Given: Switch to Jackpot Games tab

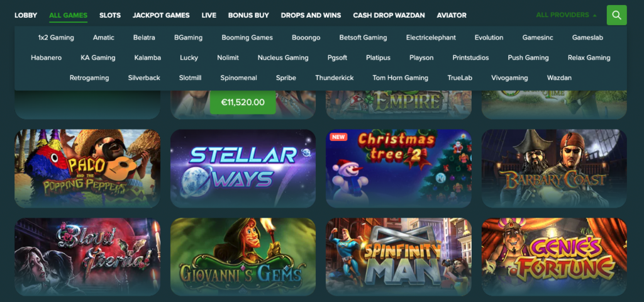Looking at the screenshot, I should [x=161, y=15].
